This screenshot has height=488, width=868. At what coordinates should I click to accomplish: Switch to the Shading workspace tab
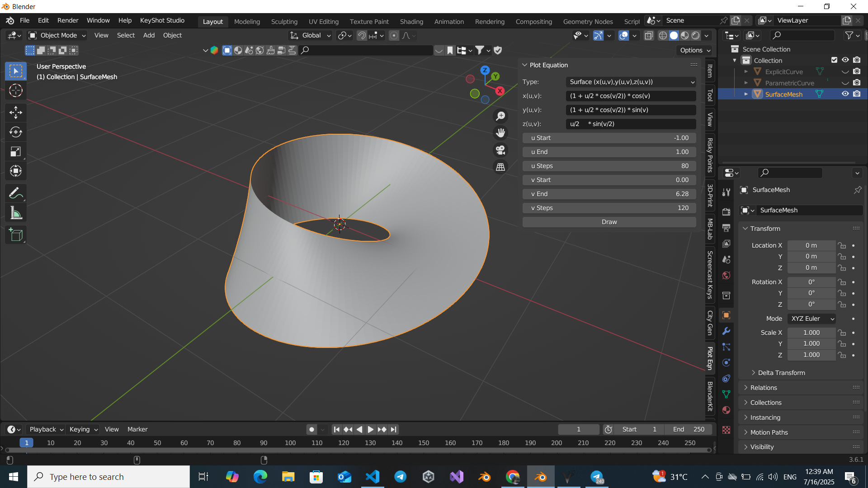411,21
